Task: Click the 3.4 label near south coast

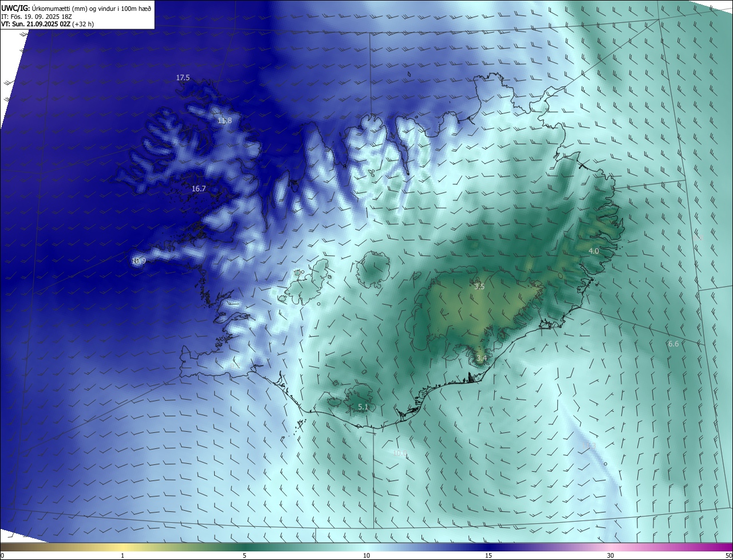Action: (x=482, y=358)
